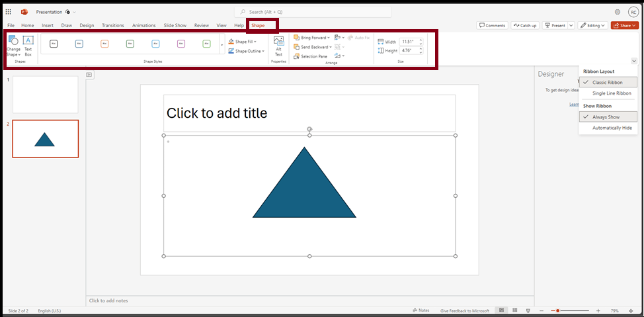Viewport: 644px width, 317px height.
Task: Open the Comments pane
Action: pyautogui.click(x=492, y=26)
